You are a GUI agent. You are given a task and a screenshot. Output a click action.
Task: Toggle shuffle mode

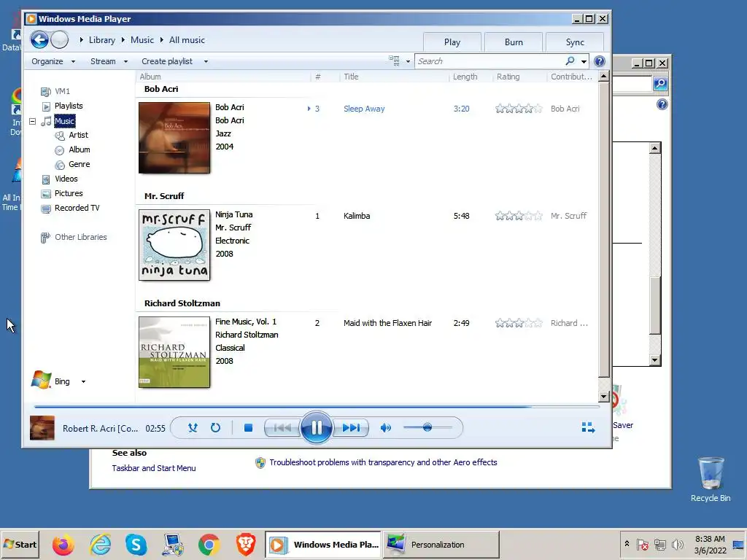tap(193, 427)
